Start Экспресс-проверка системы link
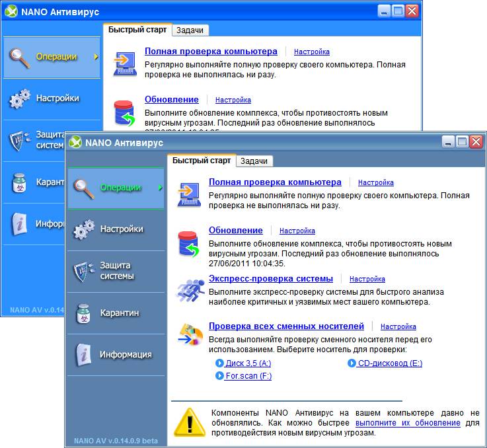 pyautogui.click(x=271, y=278)
